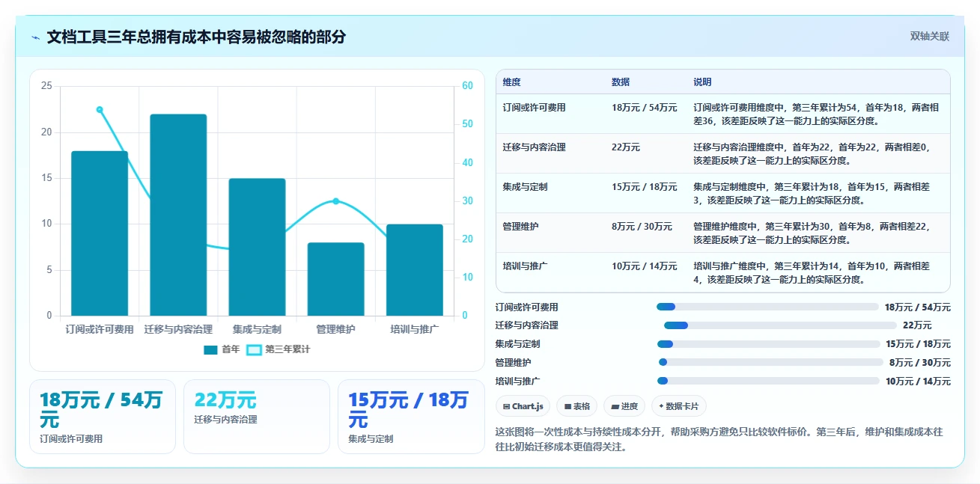Click the footer paragraph starting 这张图将一次性成本
The image size is (980, 484).
tap(719, 440)
